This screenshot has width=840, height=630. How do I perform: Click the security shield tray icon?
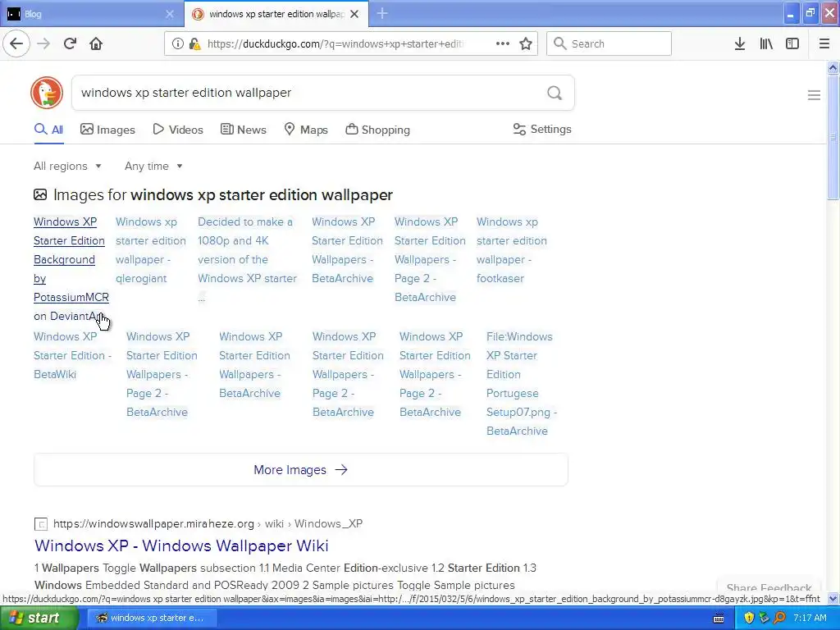749,618
